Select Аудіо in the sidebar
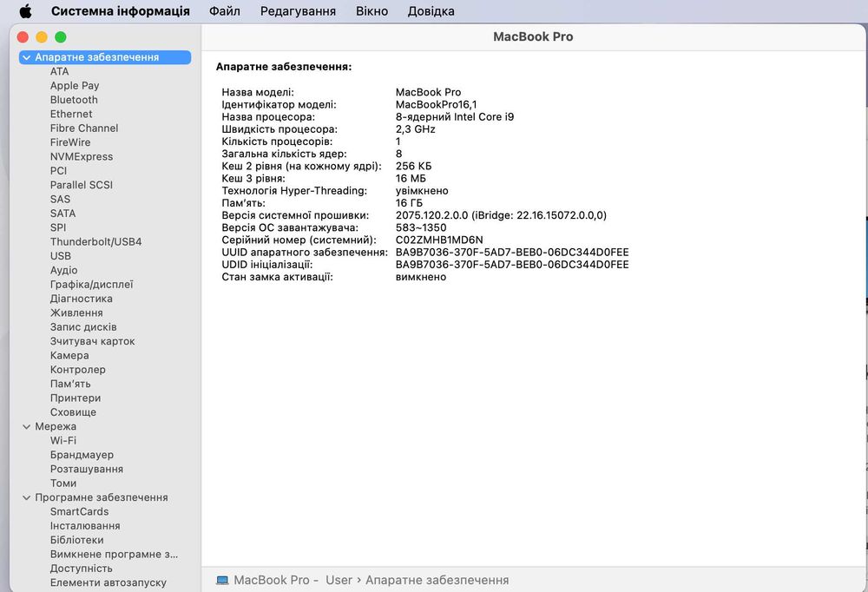This screenshot has width=868, height=592. (x=63, y=270)
